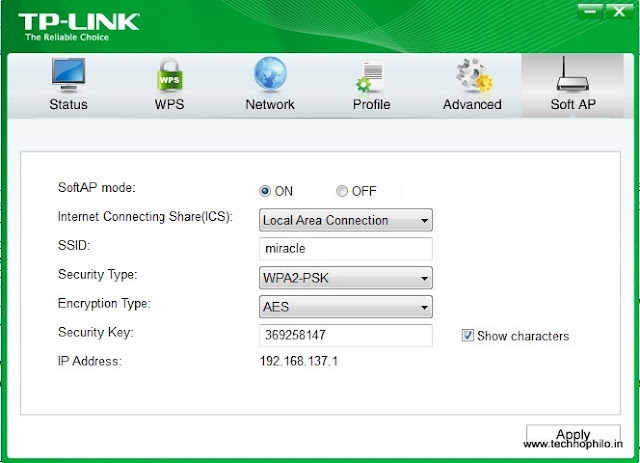Minimize the TP-LINK utility window
640x463 pixels.
(x=590, y=11)
